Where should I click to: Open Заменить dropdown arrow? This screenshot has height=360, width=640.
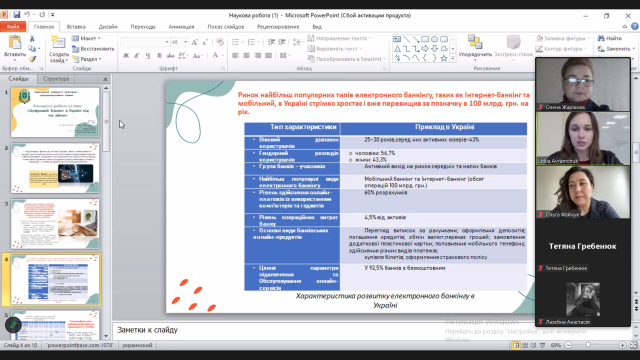[633, 49]
